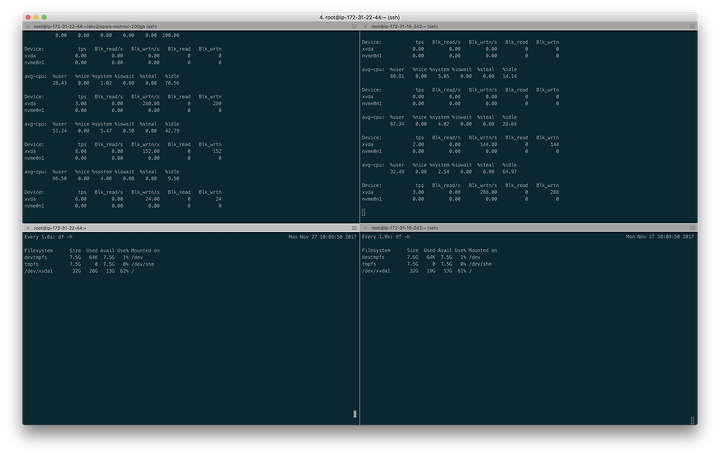Viewport: 720px width, 457px height.
Task: Click the %system value 5.47
Action: coord(106,131)
